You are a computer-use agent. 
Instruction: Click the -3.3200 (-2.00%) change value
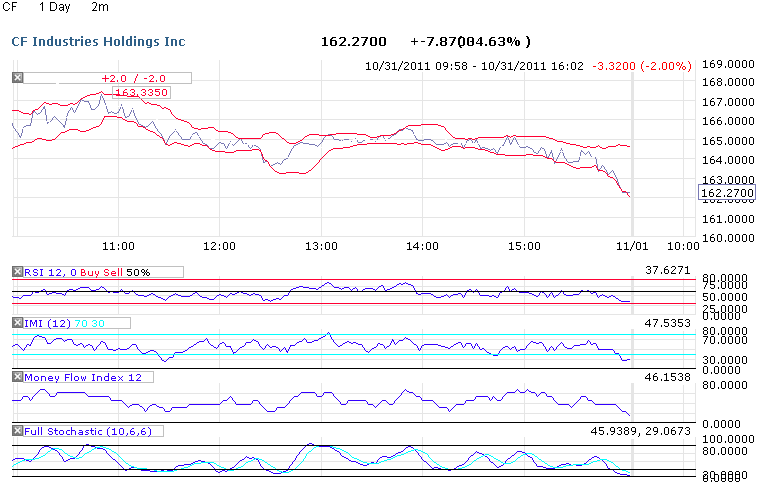pyautogui.click(x=642, y=66)
